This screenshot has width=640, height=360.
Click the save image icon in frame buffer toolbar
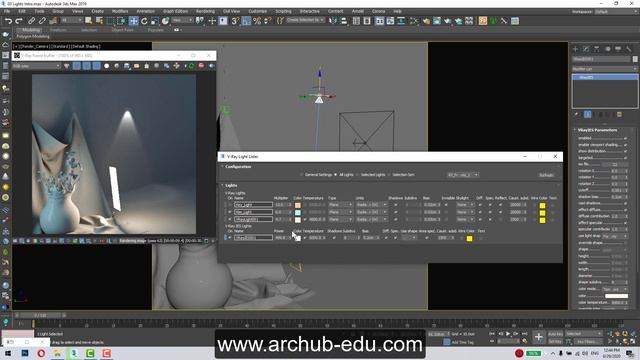pos(127,66)
